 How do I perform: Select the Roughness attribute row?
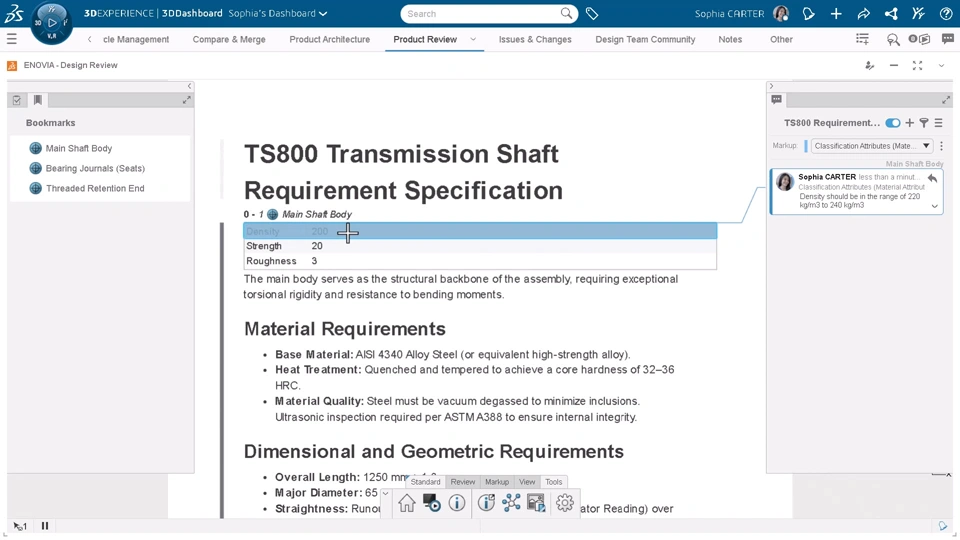pos(480,261)
